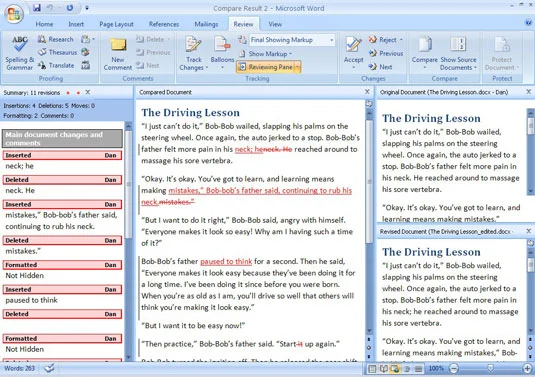Click Zoom Out minus button
Viewport: 535px width, 377px height.
(454, 368)
